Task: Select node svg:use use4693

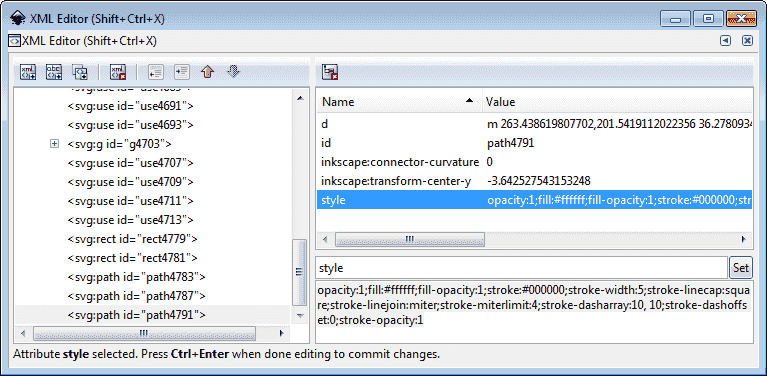Action: [x=131, y=125]
